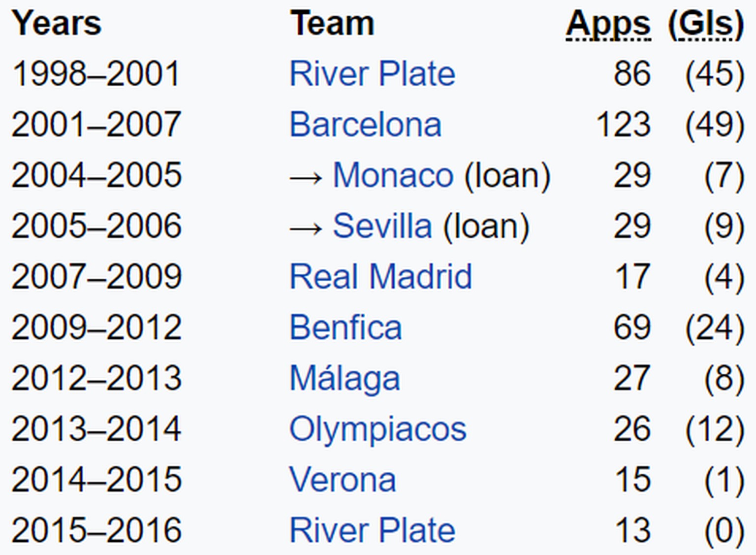This screenshot has height=555, width=756.
Task: Click the (45) goals value
Action: click(715, 74)
